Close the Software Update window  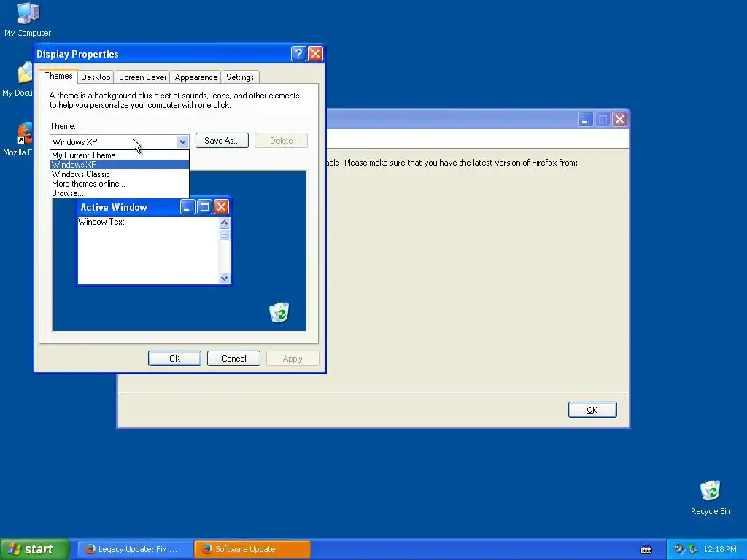point(619,119)
